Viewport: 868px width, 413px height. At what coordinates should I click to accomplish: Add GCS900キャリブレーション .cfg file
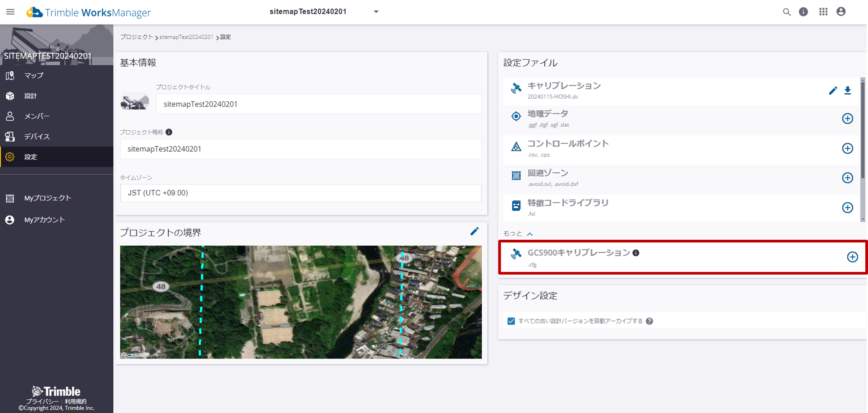852,257
